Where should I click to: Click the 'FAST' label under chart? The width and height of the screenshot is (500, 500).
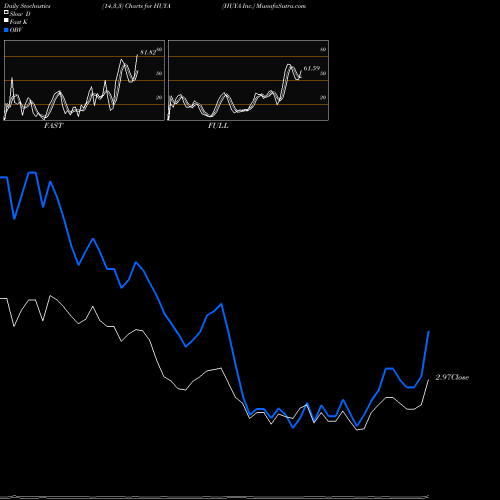(x=53, y=126)
